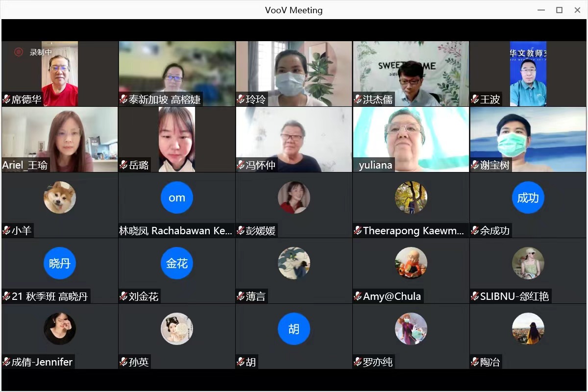Screen dimensions: 588x392
Task: Click the blue 金花 avatar
Action: coord(177,263)
